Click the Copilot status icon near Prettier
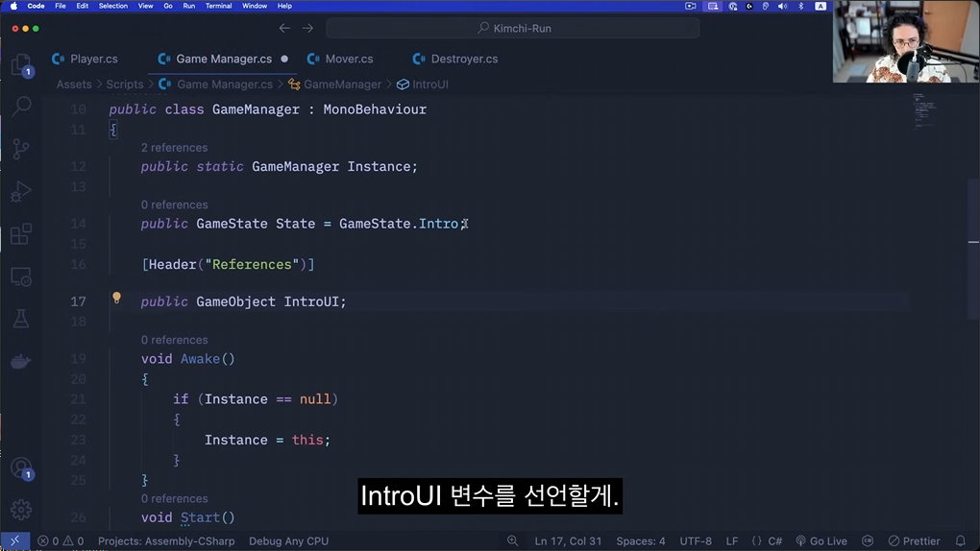This screenshot has width=980, height=551. tap(868, 541)
